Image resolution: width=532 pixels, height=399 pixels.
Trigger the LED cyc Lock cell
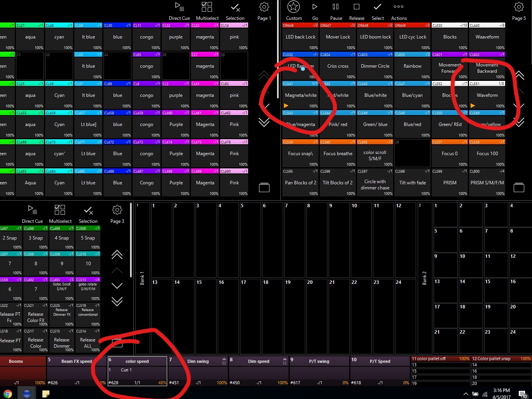pos(412,37)
